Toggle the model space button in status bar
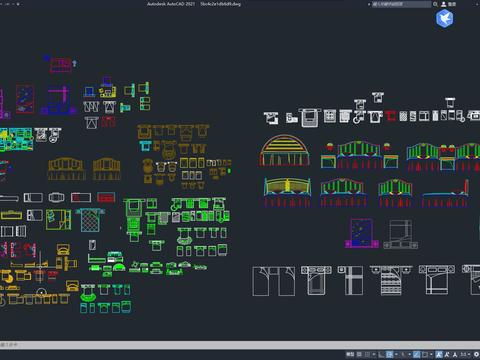This screenshot has width=480, height=360. point(350,354)
